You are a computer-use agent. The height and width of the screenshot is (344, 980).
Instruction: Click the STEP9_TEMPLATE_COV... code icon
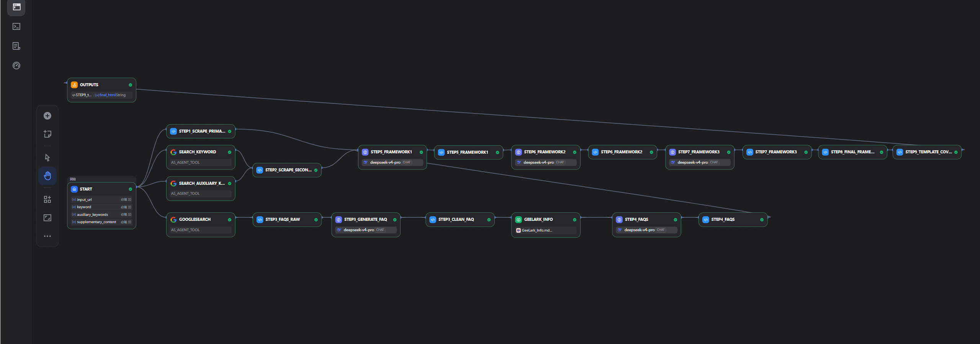click(x=900, y=152)
